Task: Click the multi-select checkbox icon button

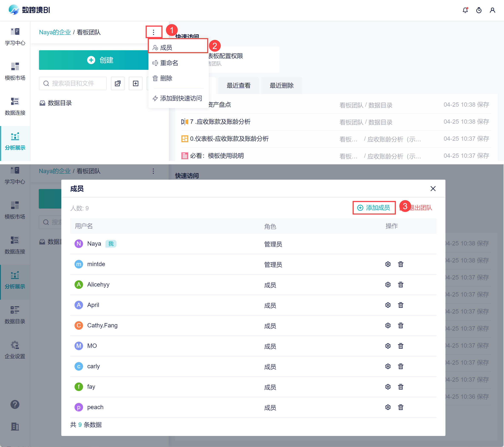Action: pyautogui.click(x=118, y=84)
